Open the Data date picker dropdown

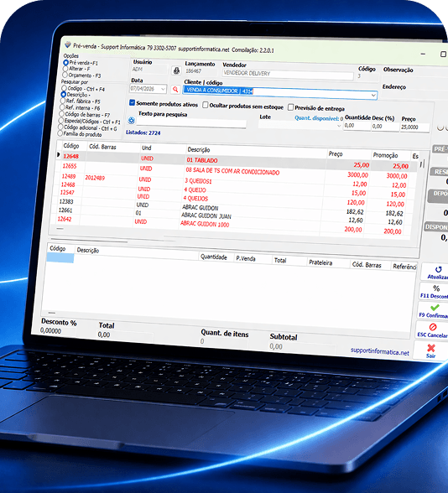[163, 89]
